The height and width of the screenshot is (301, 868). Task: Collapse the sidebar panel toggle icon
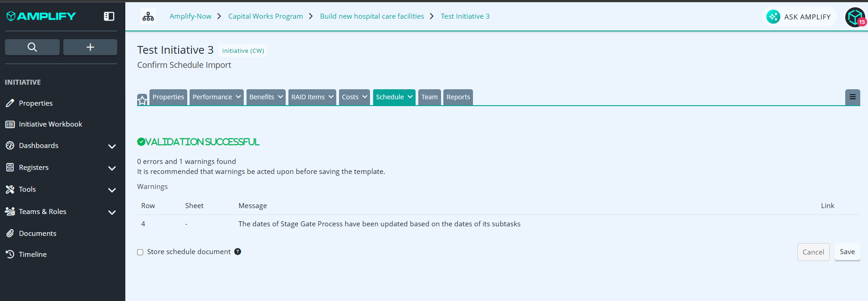(x=109, y=16)
